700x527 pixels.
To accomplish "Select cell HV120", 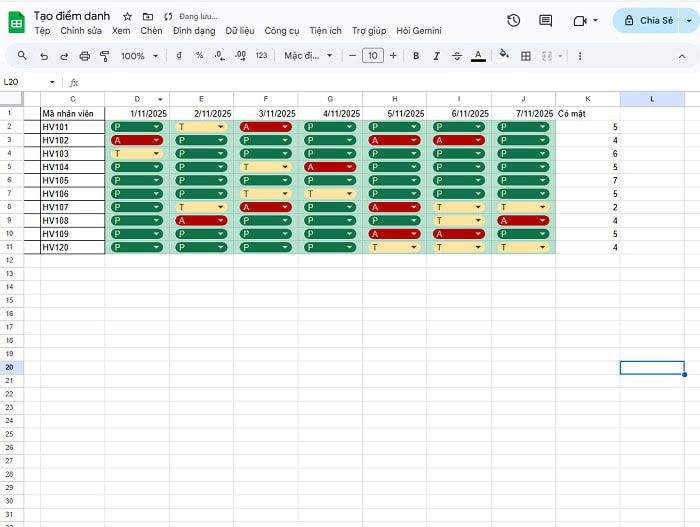I will (x=73, y=247).
